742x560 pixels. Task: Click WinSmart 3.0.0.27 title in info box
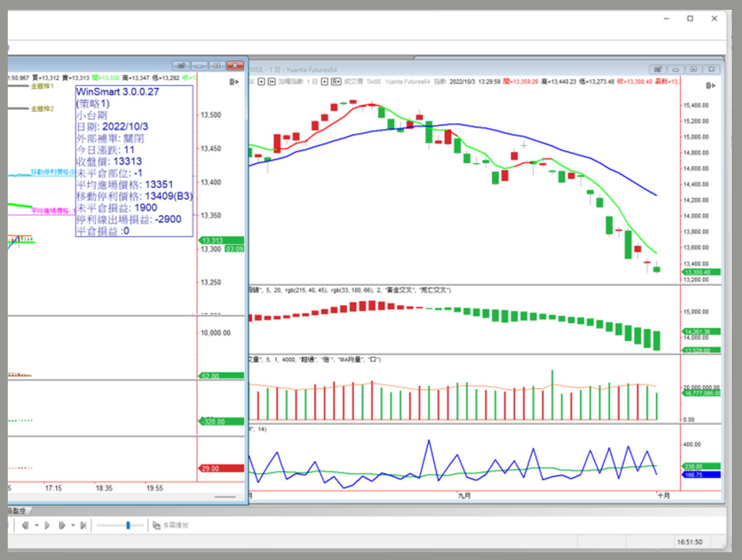click(x=118, y=92)
